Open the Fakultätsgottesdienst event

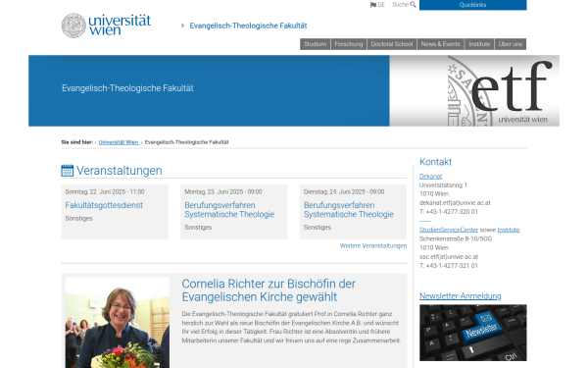[x=104, y=205]
